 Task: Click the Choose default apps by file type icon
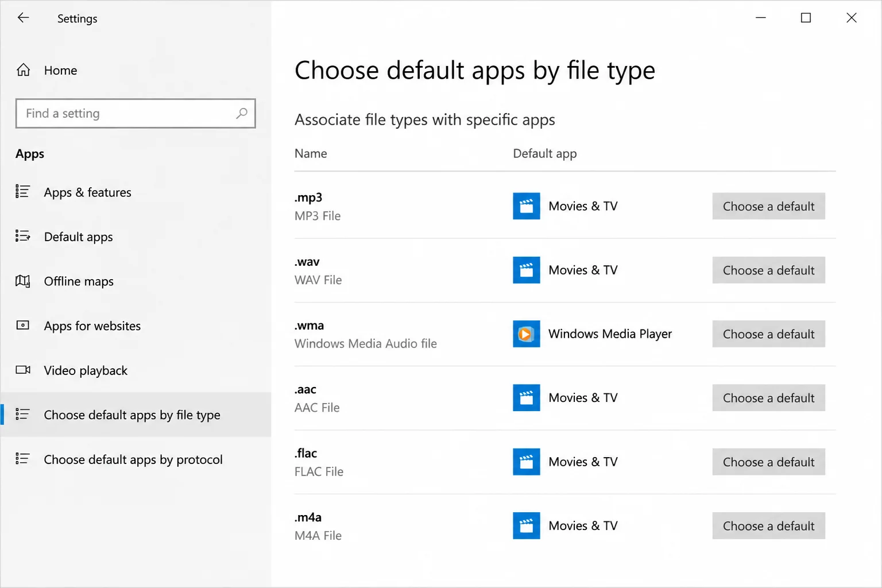click(22, 414)
